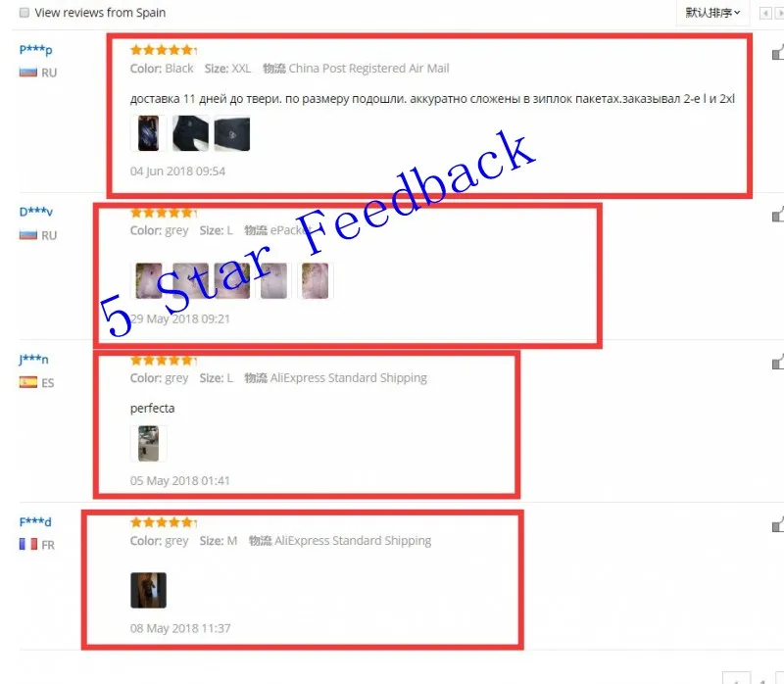Open reviewer profile J***n

(x=33, y=359)
